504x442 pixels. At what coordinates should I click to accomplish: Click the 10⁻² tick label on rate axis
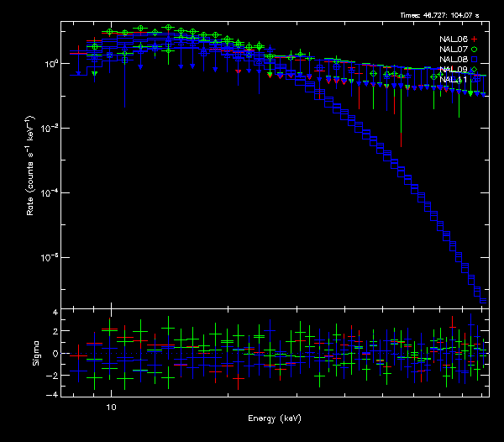pos(49,128)
